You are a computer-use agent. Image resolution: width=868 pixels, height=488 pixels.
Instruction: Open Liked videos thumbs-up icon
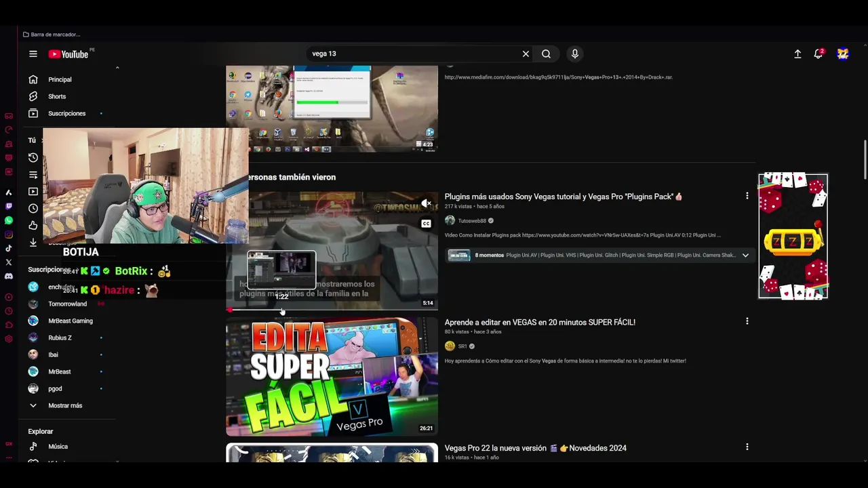coord(33,225)
